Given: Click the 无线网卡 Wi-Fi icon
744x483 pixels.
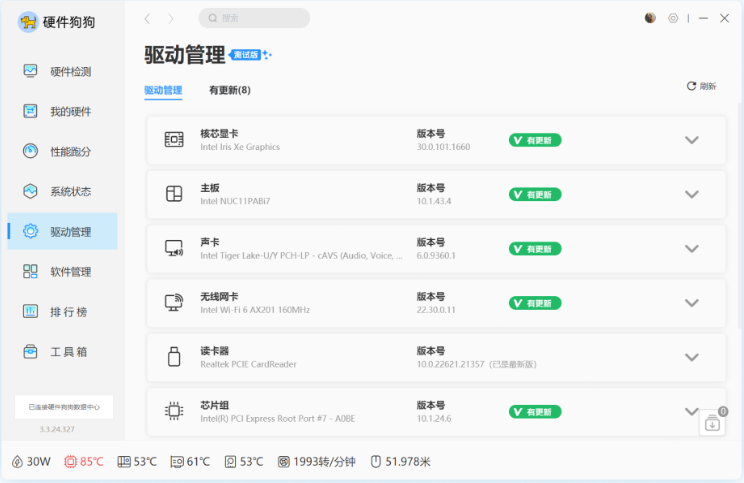Looking at the screenshot, I should pyautogui.click(x=174, y=302).
